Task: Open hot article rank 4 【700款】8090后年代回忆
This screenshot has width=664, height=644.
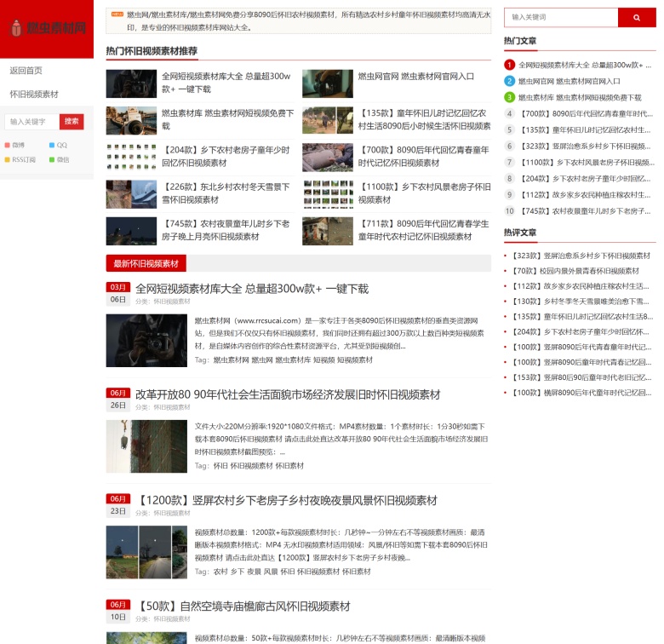Action: tap(587, 113)
